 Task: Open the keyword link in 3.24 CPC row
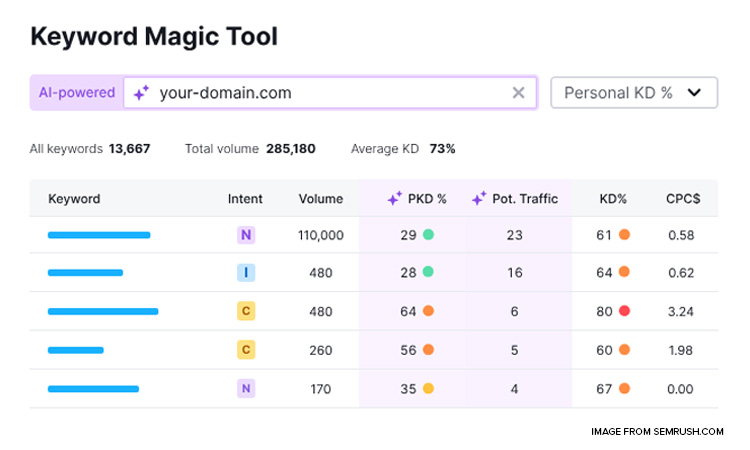(x=103, y=311)
